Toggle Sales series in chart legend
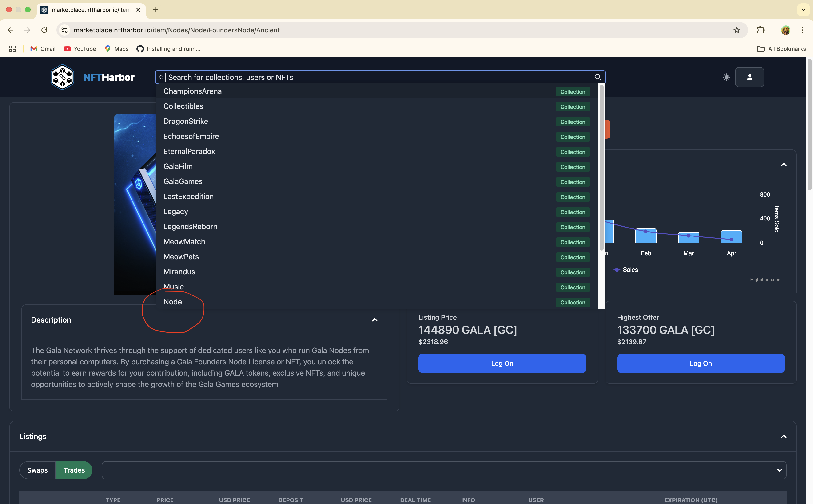Viewport: 813px width, 504px height. tap(625, 270)
